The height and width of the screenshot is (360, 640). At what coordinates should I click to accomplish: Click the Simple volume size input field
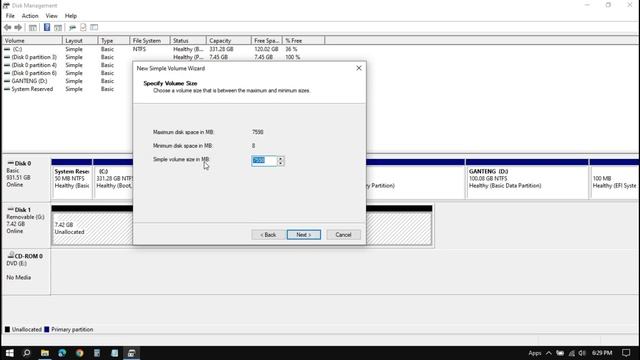(x=264, y=160)
